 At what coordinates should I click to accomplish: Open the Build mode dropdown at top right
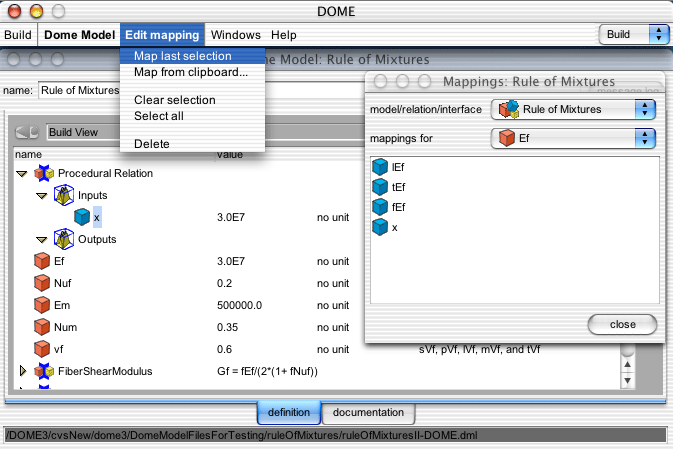(634, 34)
